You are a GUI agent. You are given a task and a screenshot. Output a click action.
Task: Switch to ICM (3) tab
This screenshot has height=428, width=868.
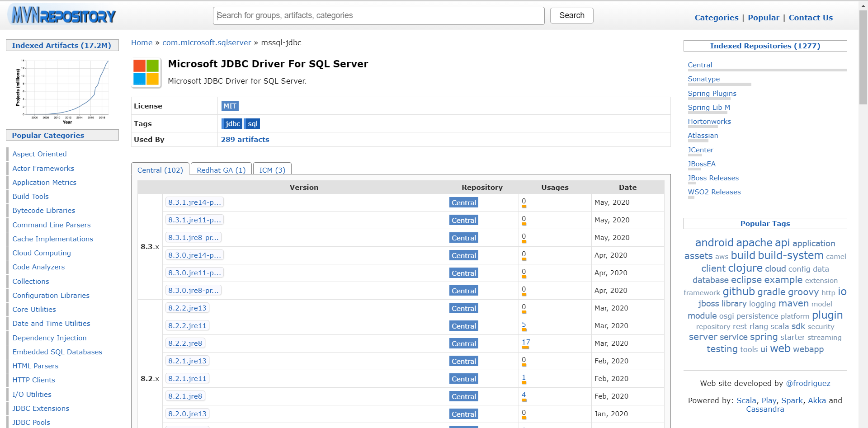point(272,170)
